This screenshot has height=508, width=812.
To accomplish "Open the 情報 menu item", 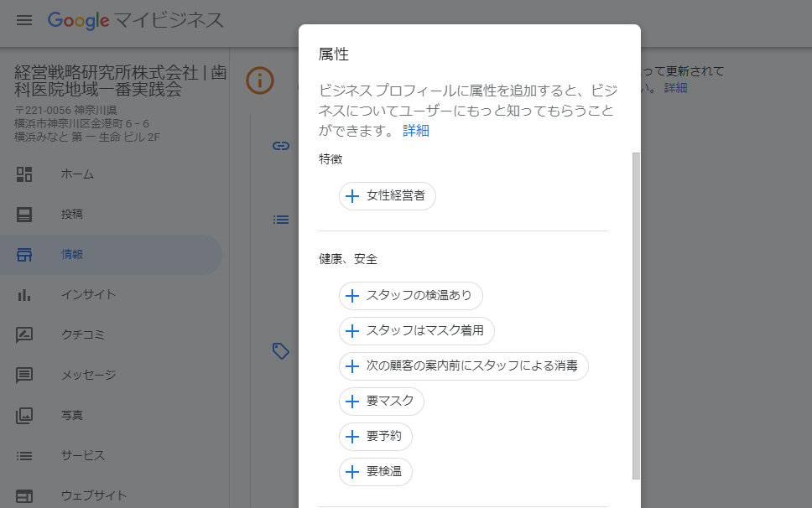I will tap(72, 255).
